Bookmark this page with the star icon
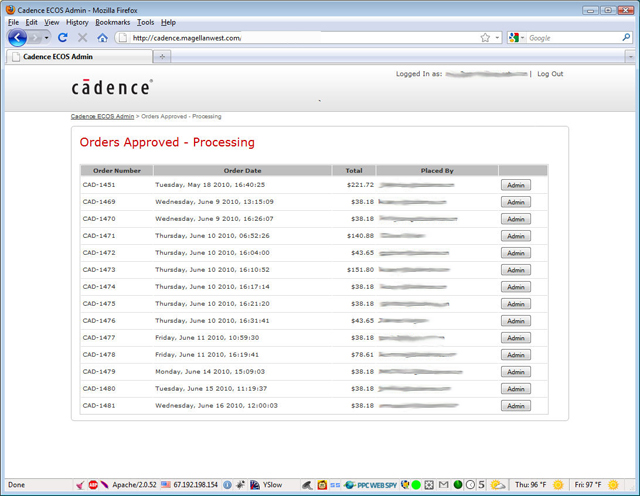Viewport: 640px width, 496px height. [x=485, y=38]
